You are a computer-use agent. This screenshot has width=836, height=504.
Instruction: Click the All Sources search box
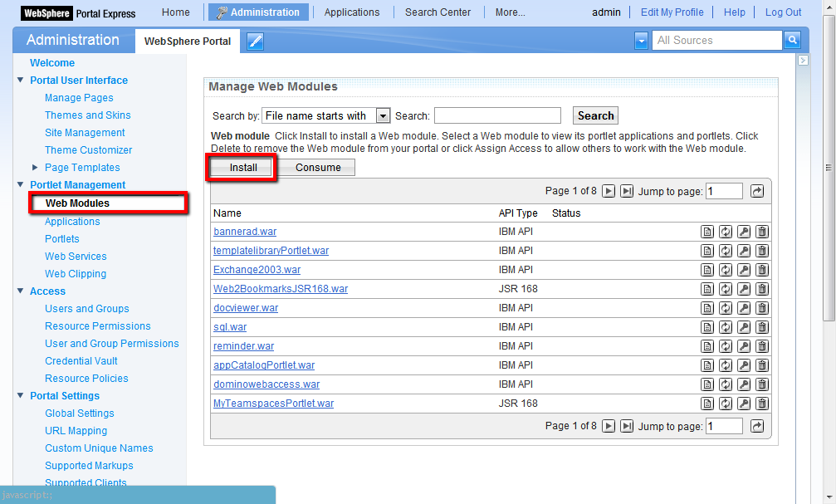click(x=716, y=40)
